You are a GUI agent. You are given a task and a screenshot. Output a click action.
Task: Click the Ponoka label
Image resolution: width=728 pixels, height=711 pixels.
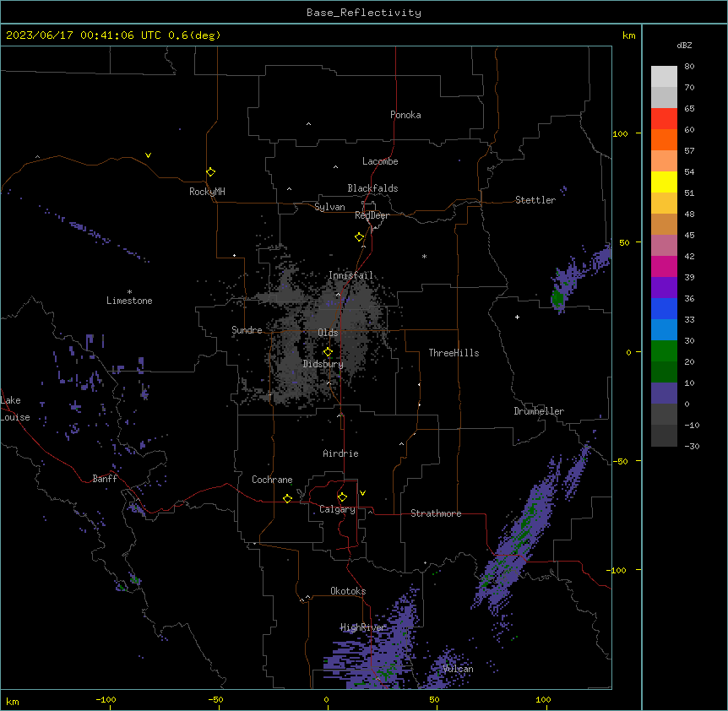[405, 115]
